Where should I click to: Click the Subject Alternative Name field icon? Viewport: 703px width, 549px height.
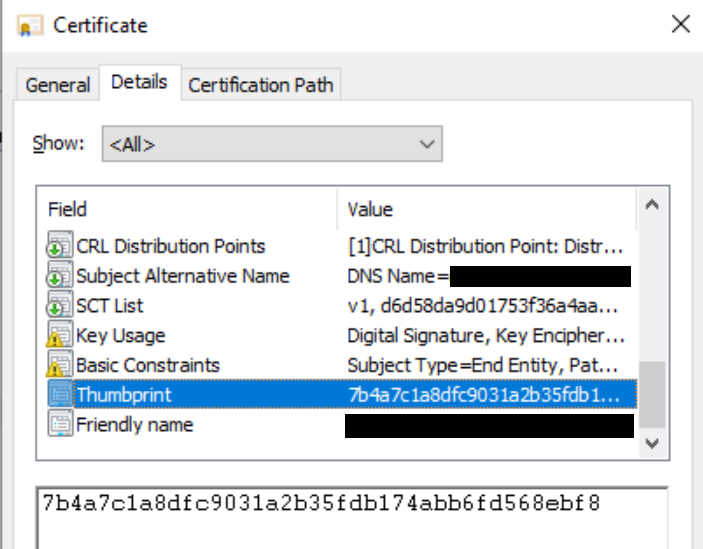(x=59, y=274)
